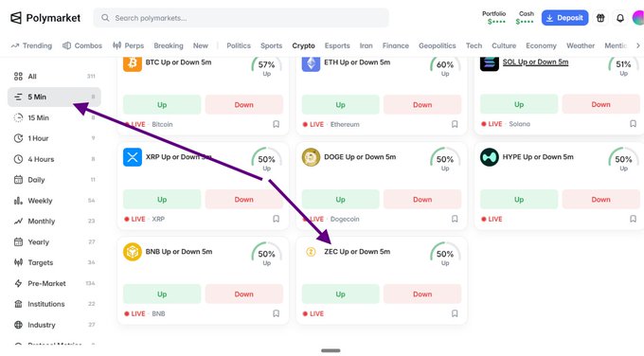This screenshot has height=356, width=644.
Task: Open the Breaking tab
Action: [169, 45]
